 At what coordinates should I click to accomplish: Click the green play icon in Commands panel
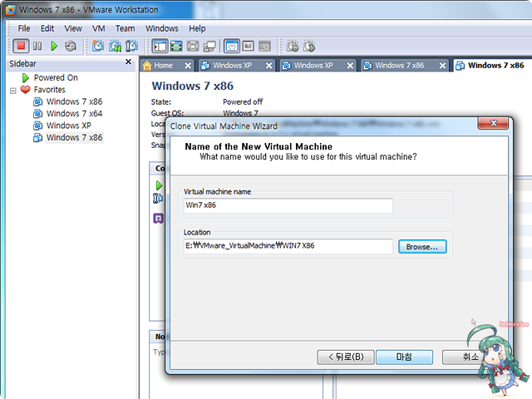click(159, 185)
